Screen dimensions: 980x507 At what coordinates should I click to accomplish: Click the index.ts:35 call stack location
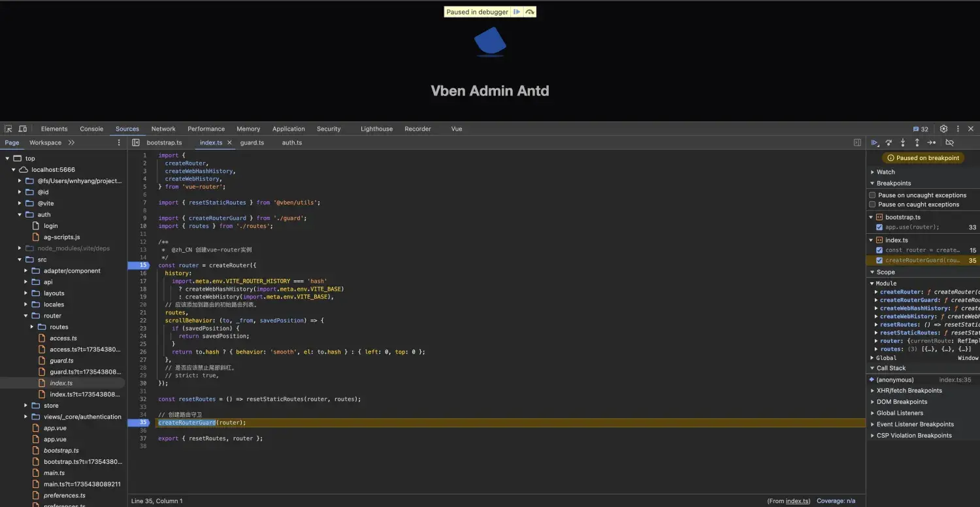click(x=955, y=380)
